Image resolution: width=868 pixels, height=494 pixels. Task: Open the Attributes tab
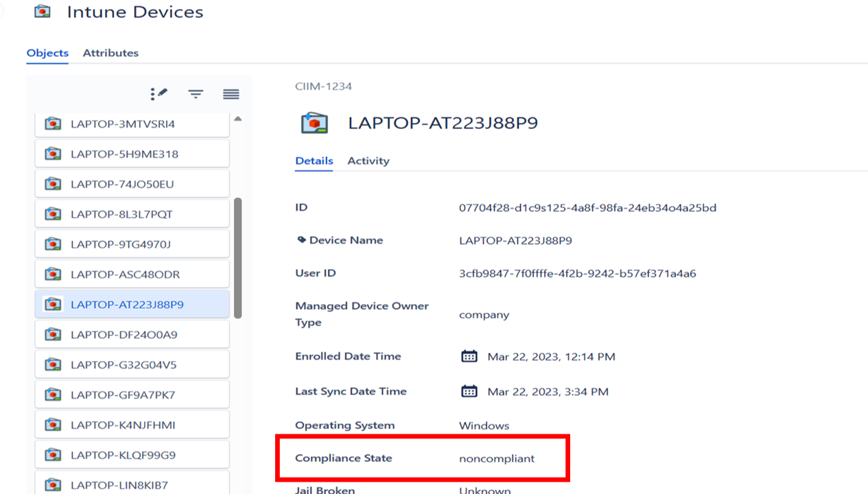[x=110, y=53]
